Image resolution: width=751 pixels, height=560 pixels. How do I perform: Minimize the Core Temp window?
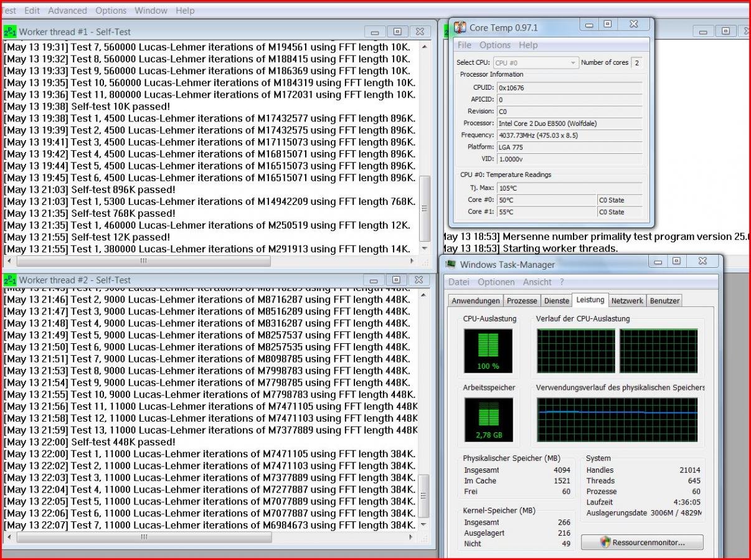(x=588, y=24)
